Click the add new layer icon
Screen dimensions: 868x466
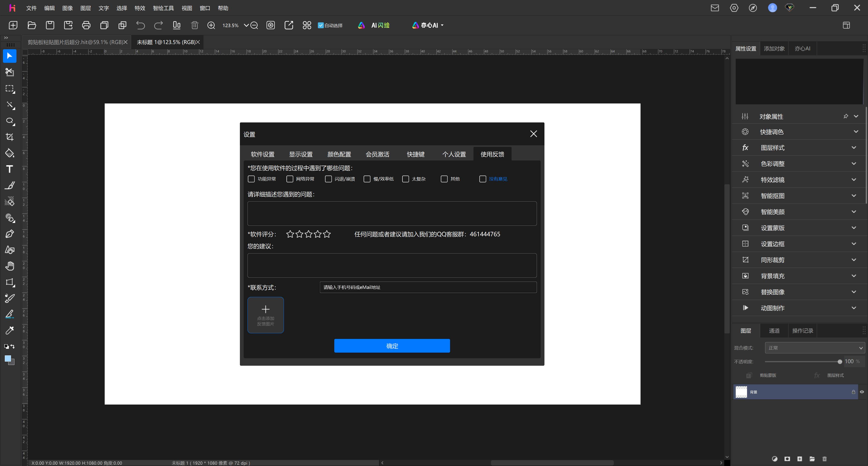tap(799, 459)
